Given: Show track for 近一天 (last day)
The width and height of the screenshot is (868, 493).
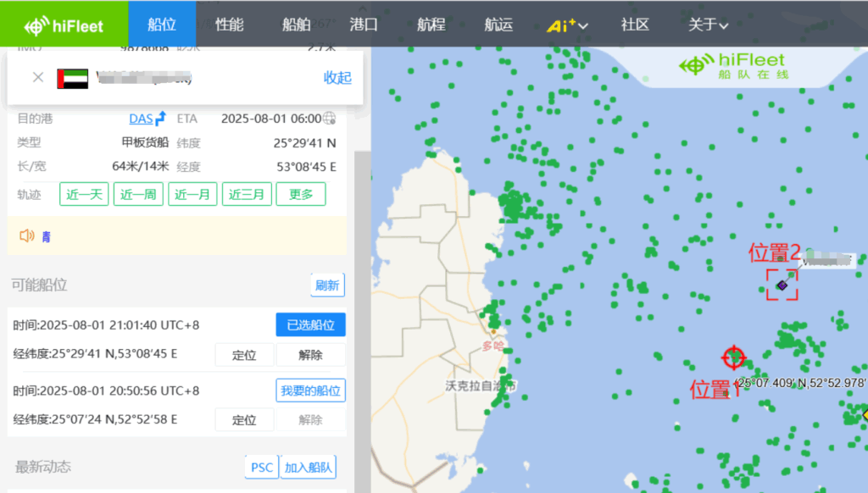Looking at the screenshot, I should click(84, 194).
